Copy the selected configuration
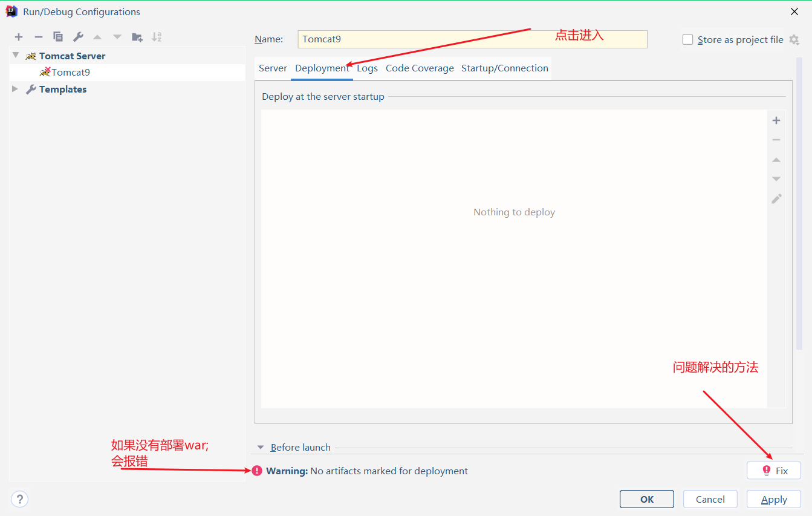 click(x=58, y=37)
